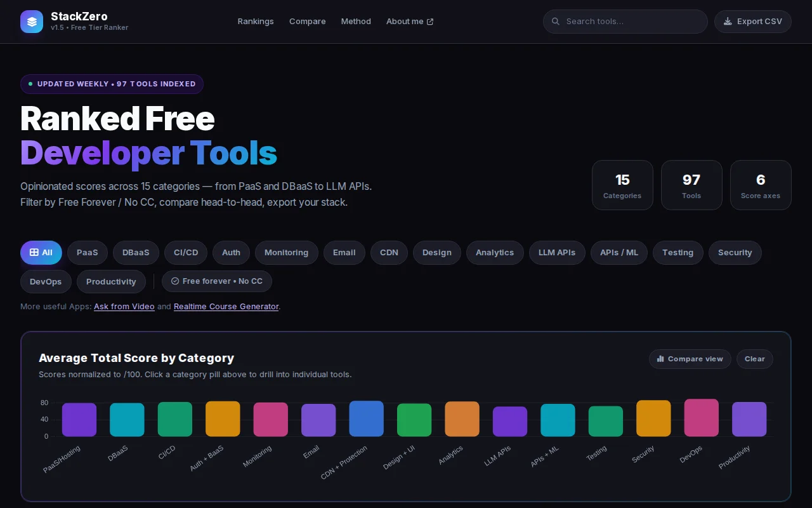
Task: Click the bar chart icon on Compare view
Action: coord(660,359)
